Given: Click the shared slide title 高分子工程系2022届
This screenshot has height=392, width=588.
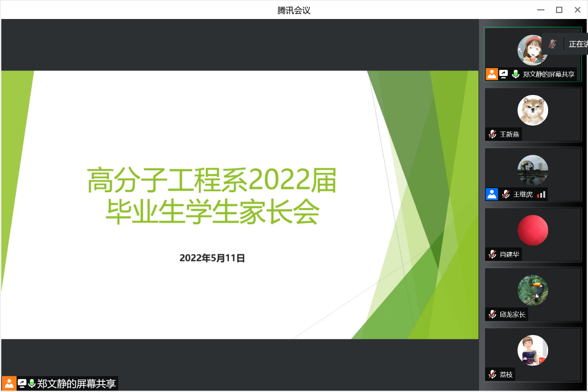Looking at the screenshot, I should point(211,181).
